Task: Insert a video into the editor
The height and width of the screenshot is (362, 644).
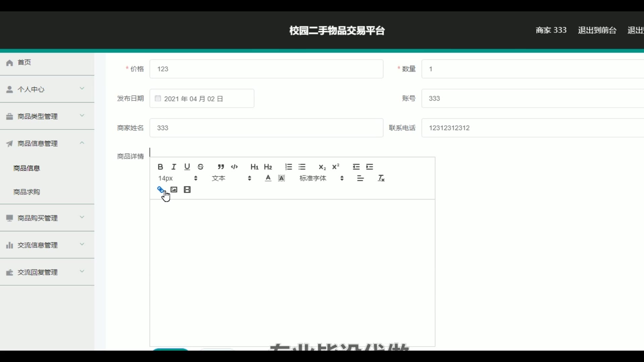Action: click(187, 190)
